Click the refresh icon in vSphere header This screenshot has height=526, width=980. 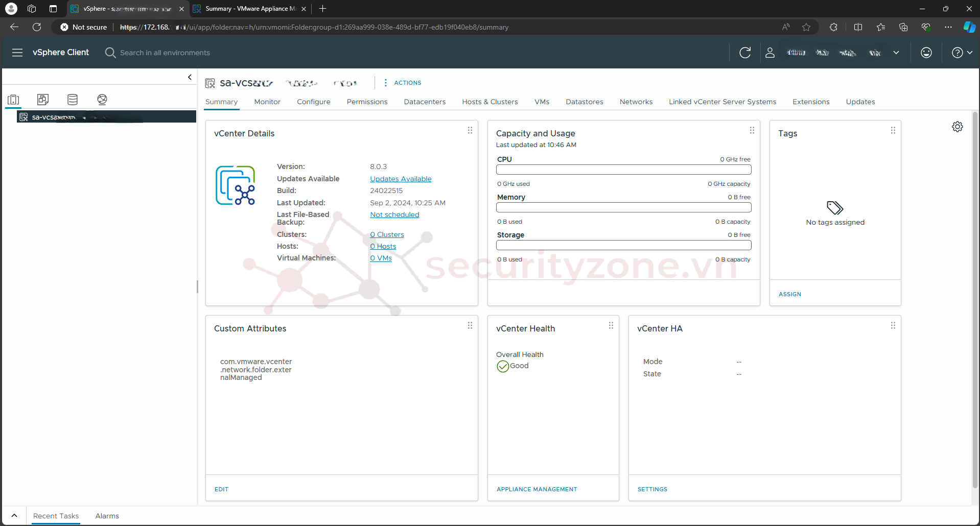tap(745, 53)
